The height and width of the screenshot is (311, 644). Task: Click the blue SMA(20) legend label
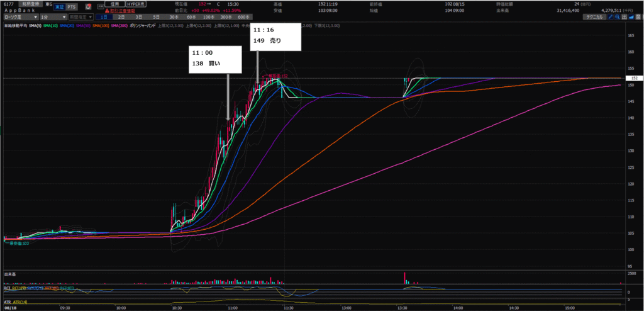[67, 26]
